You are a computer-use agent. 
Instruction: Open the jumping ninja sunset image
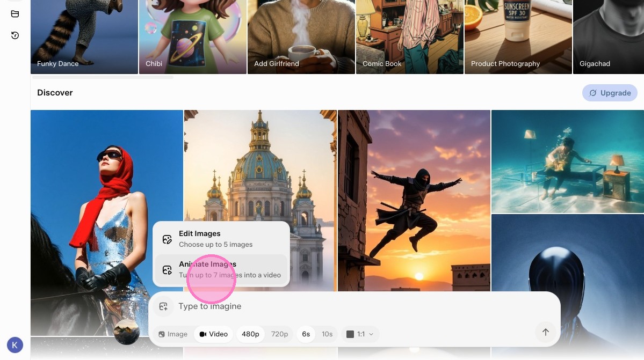pos(414,201)
